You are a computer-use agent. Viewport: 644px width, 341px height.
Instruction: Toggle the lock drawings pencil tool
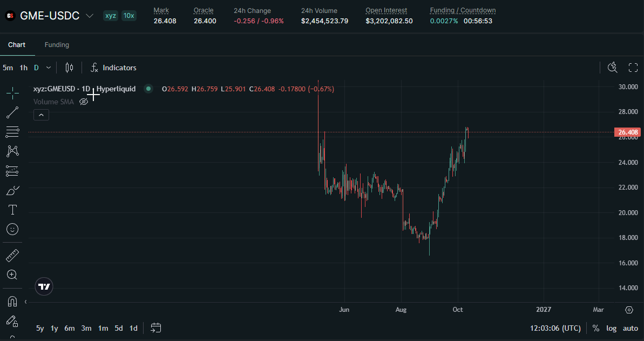12,321
